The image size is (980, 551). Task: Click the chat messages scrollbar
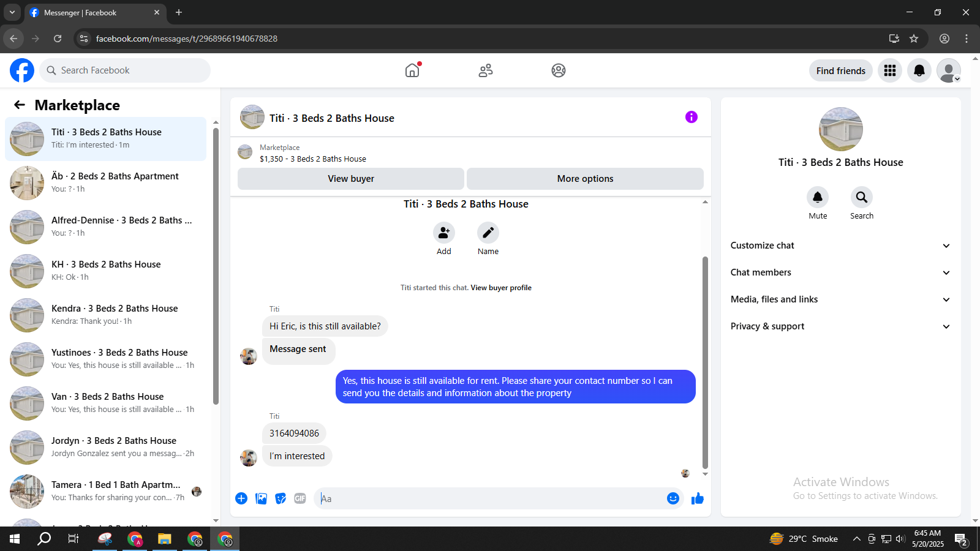click(705, 362)
